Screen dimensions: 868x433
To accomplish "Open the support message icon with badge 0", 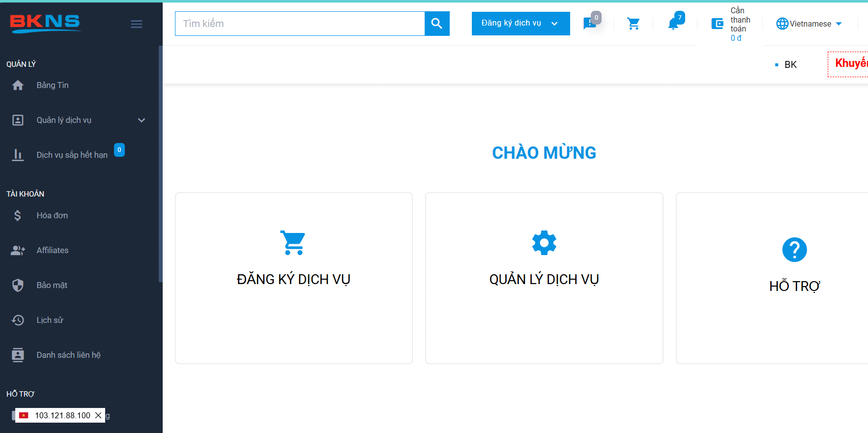I will point(589,24).
